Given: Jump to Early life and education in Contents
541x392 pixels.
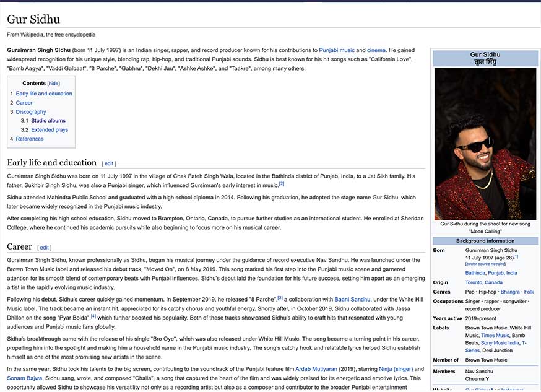Looking at the screenshot, I should click(43, 94).
